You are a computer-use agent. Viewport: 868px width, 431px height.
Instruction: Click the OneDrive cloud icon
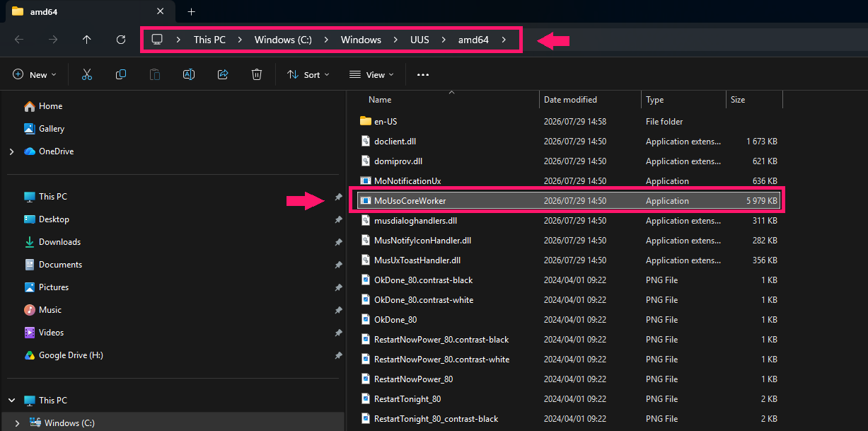(x=29, y=151)
